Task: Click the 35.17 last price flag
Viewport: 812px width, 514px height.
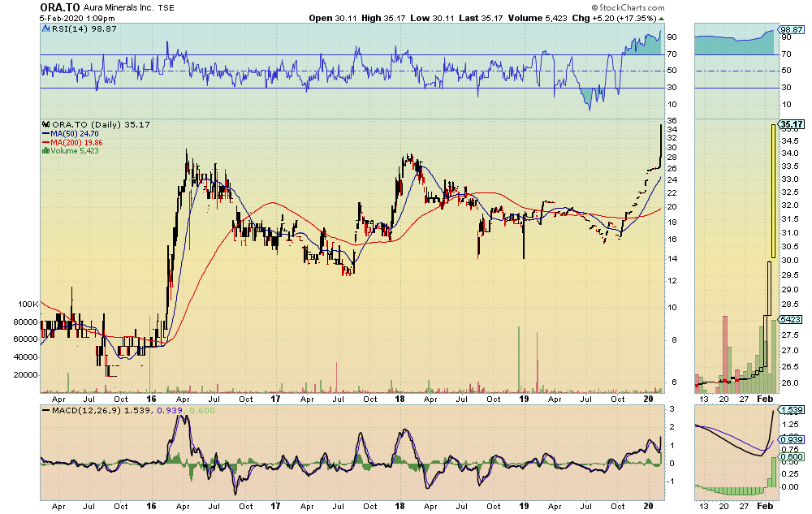Action: 792,124
